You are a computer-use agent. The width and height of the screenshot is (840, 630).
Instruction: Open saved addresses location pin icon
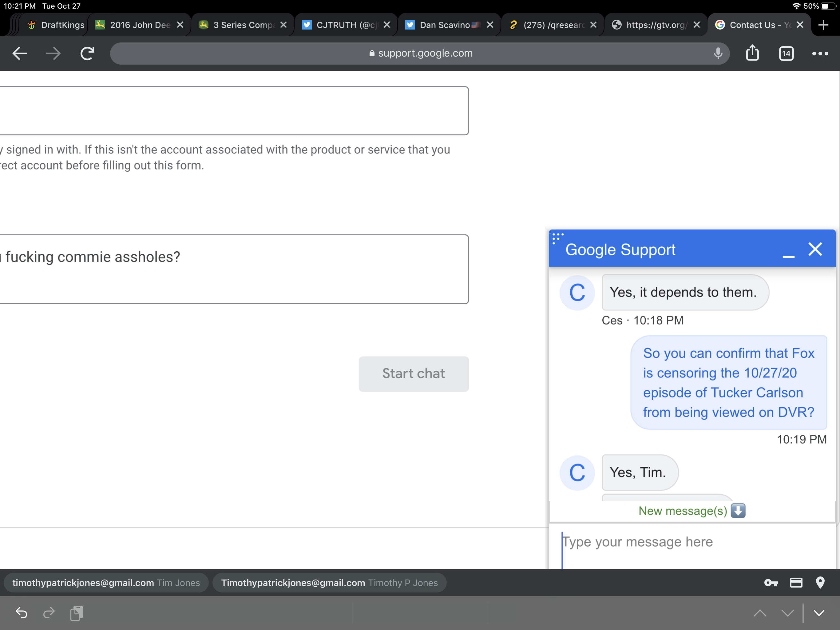coord(820,583)
